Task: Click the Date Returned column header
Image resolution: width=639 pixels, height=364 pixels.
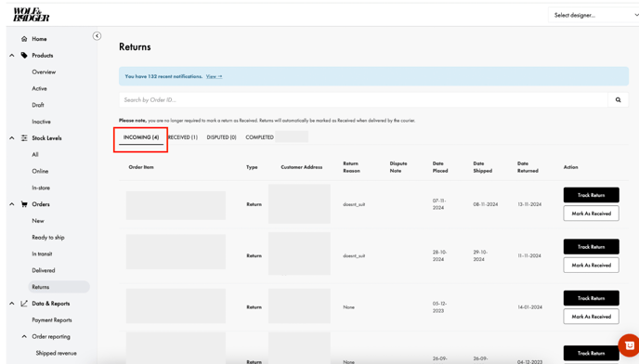Action: (x=528, y=167)
